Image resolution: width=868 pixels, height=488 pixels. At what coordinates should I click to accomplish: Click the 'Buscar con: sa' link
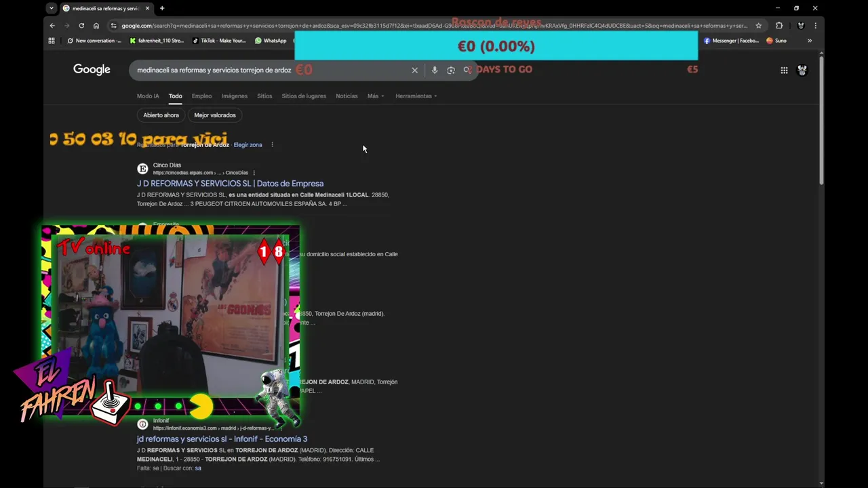(198, 468)
